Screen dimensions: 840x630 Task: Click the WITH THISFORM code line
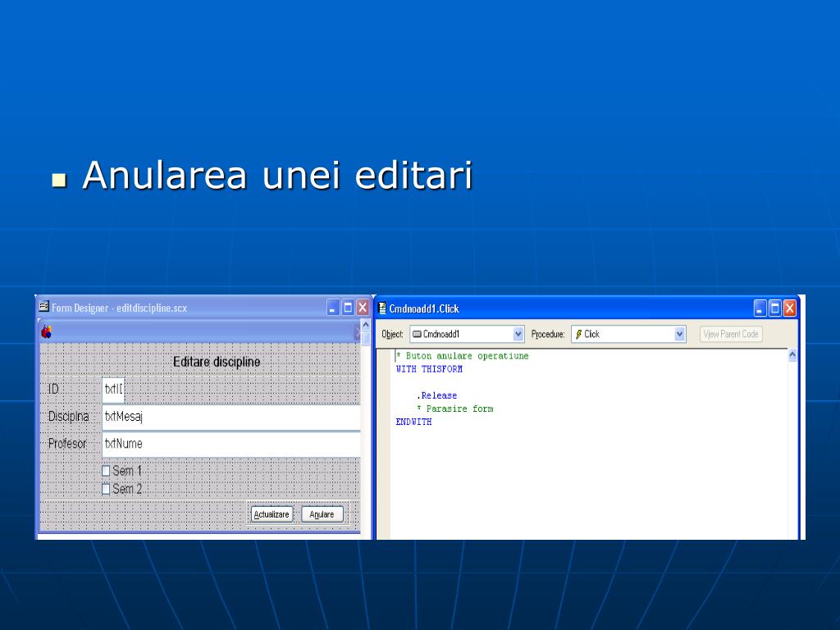[x=429, y=369]
